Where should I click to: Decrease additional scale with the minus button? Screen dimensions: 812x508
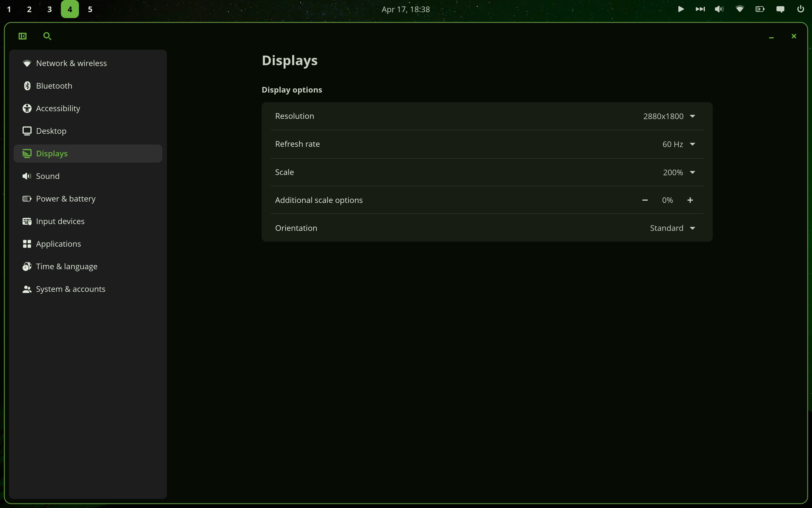[x=645, y=200]
